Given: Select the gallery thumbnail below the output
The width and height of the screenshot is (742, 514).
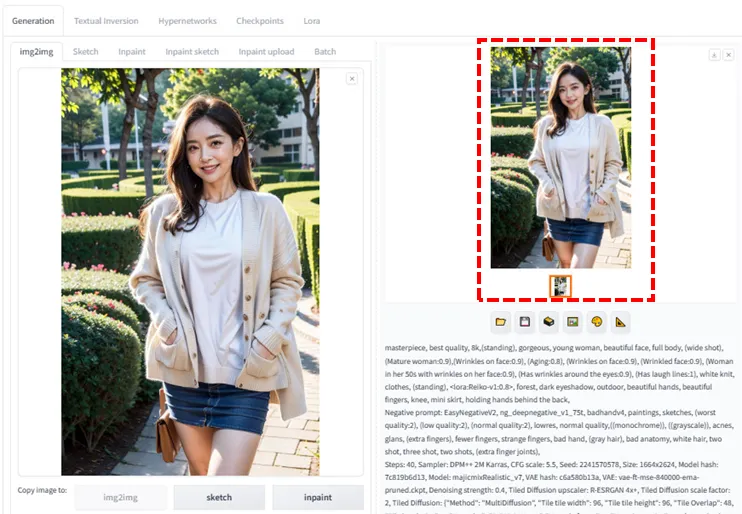Looking at the screenshot, I should [x=561, y=286].
